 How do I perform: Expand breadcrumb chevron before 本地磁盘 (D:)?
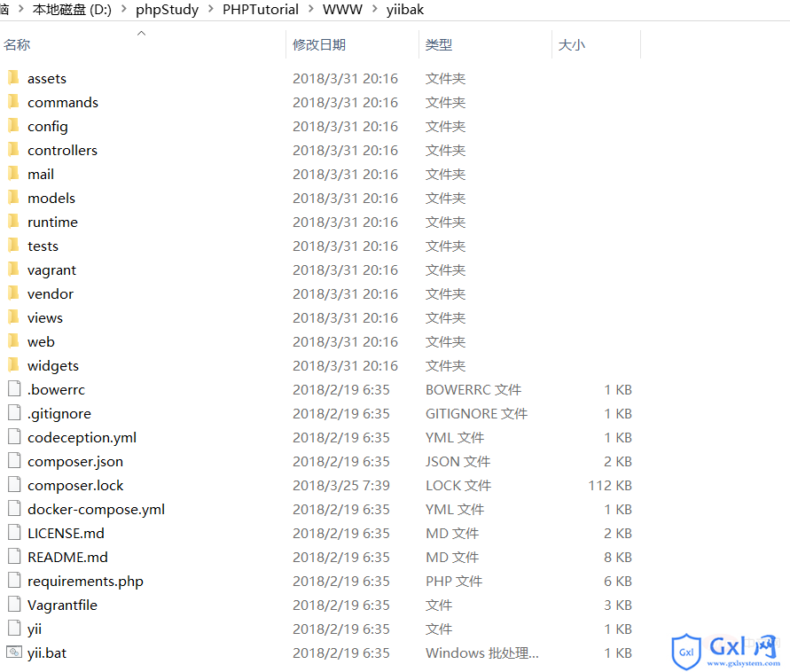pyautogui.click(x=20, y=9)
